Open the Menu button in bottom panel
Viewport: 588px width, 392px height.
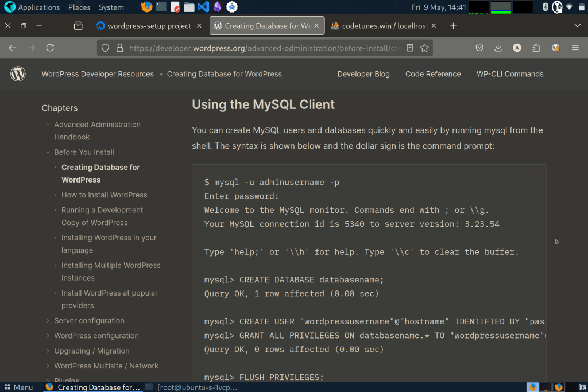pos(18,387)
